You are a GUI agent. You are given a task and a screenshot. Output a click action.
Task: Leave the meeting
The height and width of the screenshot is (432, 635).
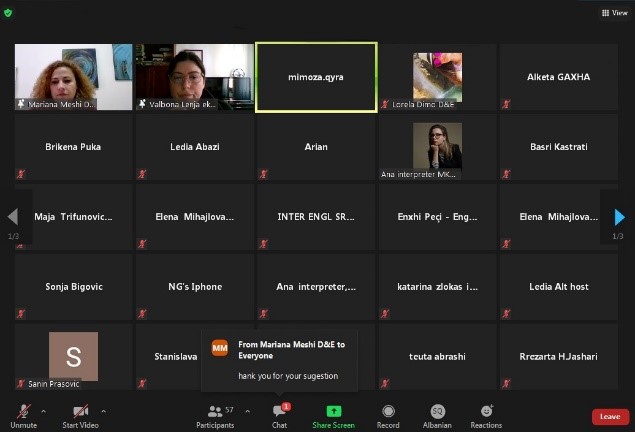609,416
